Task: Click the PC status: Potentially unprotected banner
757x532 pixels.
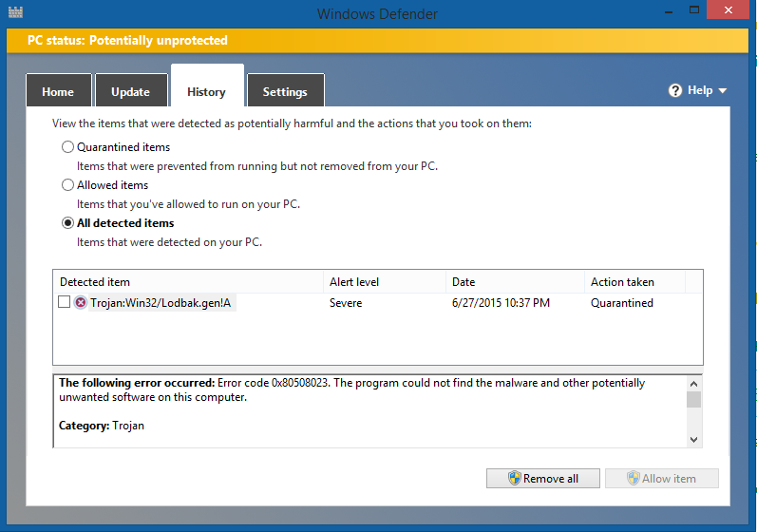Action: [x=377, y=41]
